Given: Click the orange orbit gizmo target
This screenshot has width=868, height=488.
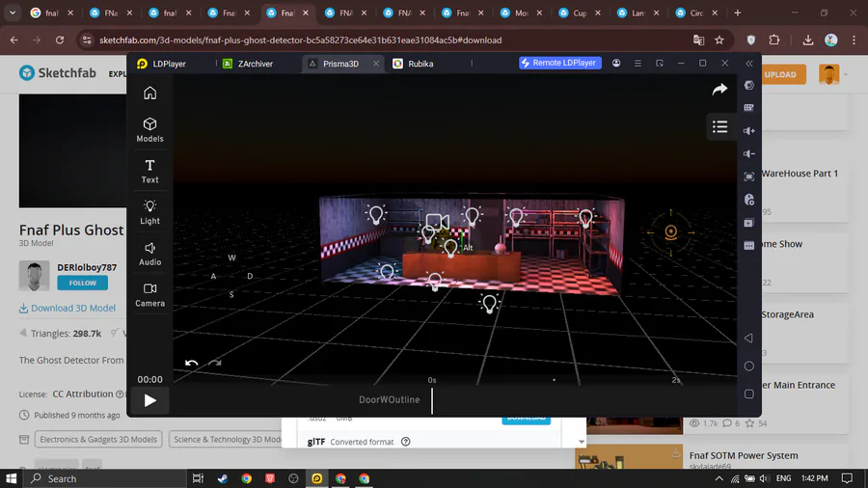Looking at the screenshot, I should pyautogui.click(x=670, y=231).
